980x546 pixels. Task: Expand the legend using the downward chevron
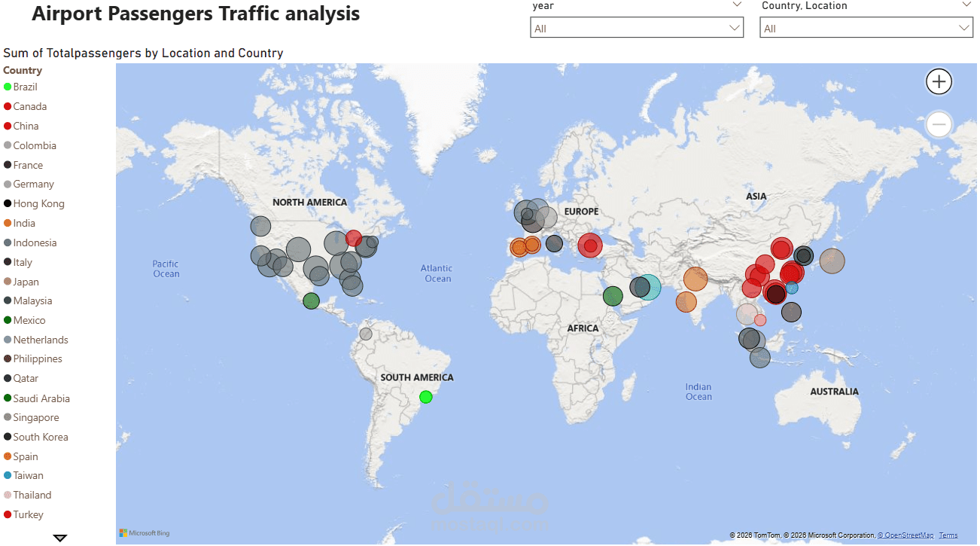[59, 537]
